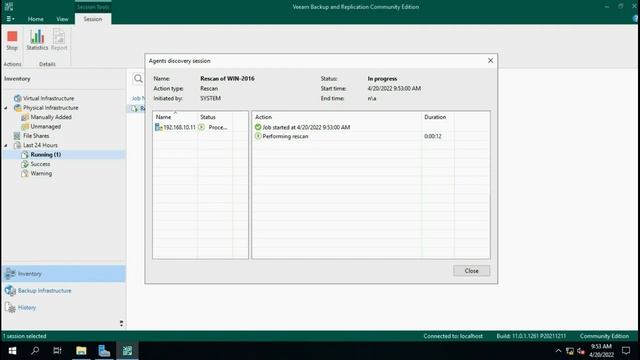Close the Agents discovery session dialog with X
This screenshot has height=360, width=640.
[x=490, y=60]
